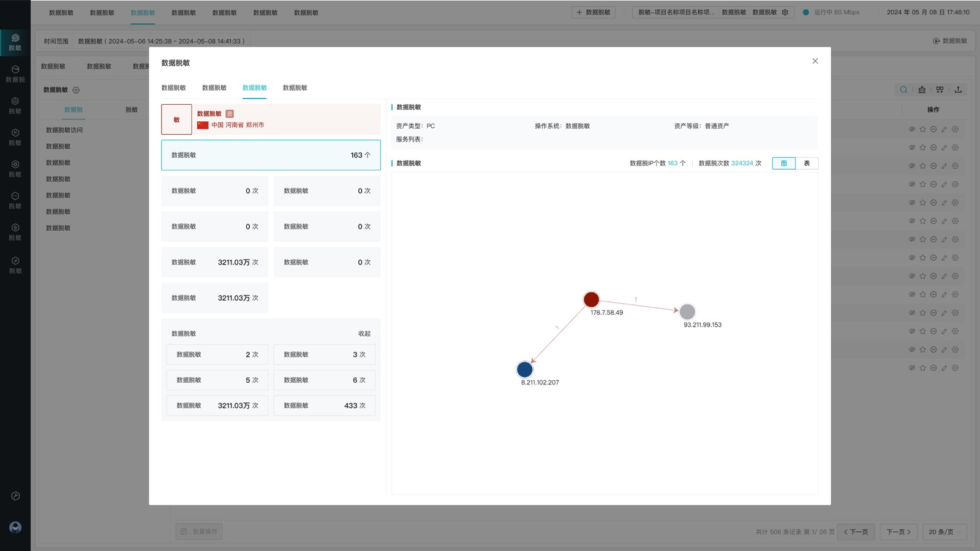Select the highlighted tab in the top navigation

tap(143, 13)
